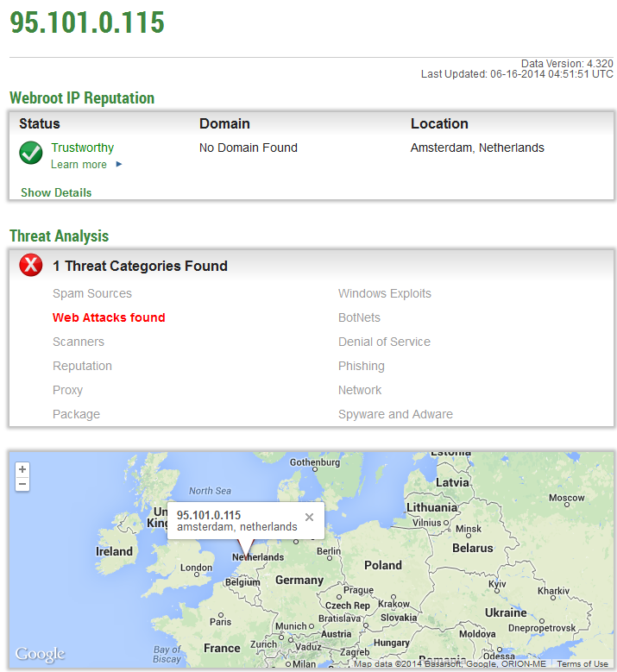Screen dimensions: 617x672
Task: Click the Data Version 4.320 text
Action: pos(567,64)
